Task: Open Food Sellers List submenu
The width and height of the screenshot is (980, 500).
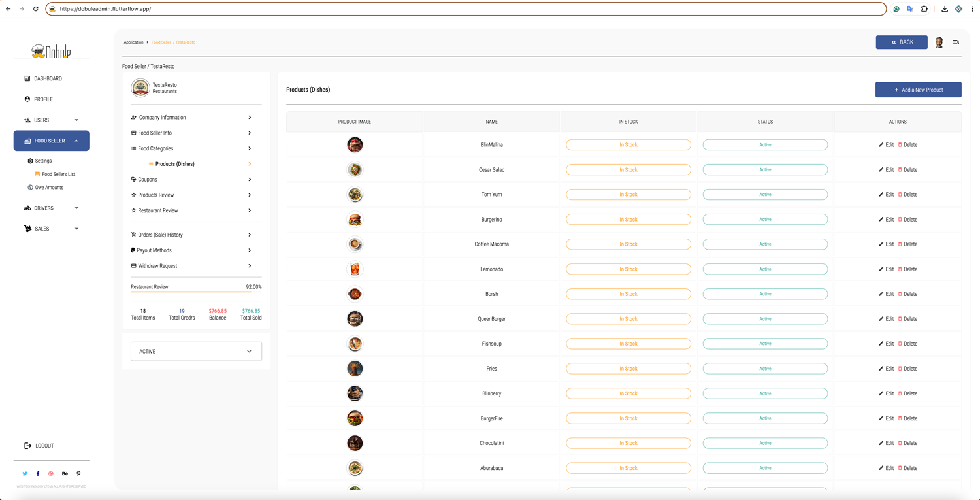Action: point(55,174)
